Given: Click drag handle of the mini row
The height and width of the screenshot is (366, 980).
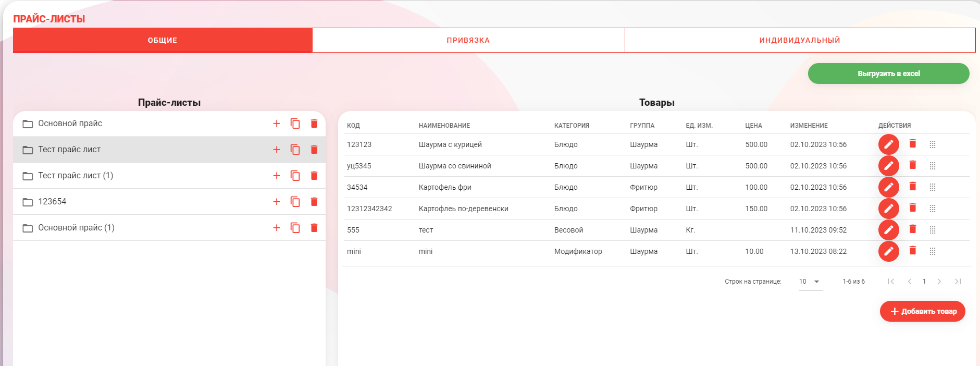Looking at the screenshot, I should pos(933,251).
